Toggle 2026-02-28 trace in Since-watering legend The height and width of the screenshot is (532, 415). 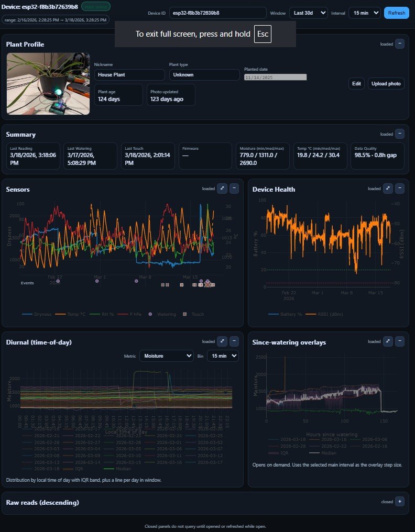(287, 446)
